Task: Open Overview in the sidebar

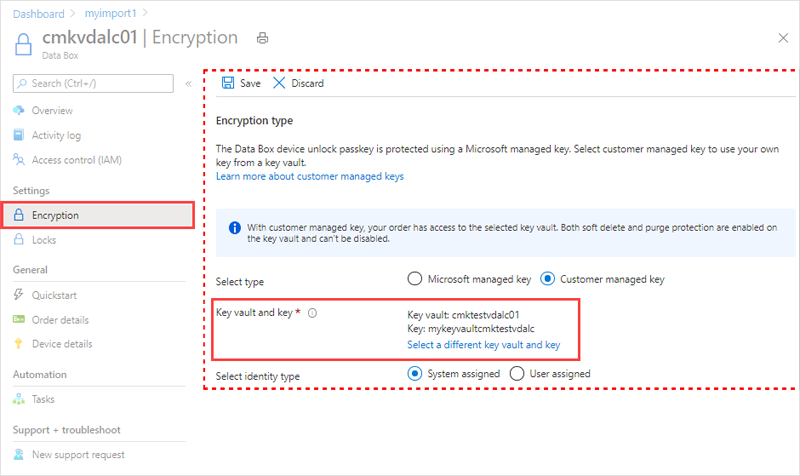Action: click(x=52, y=110)
